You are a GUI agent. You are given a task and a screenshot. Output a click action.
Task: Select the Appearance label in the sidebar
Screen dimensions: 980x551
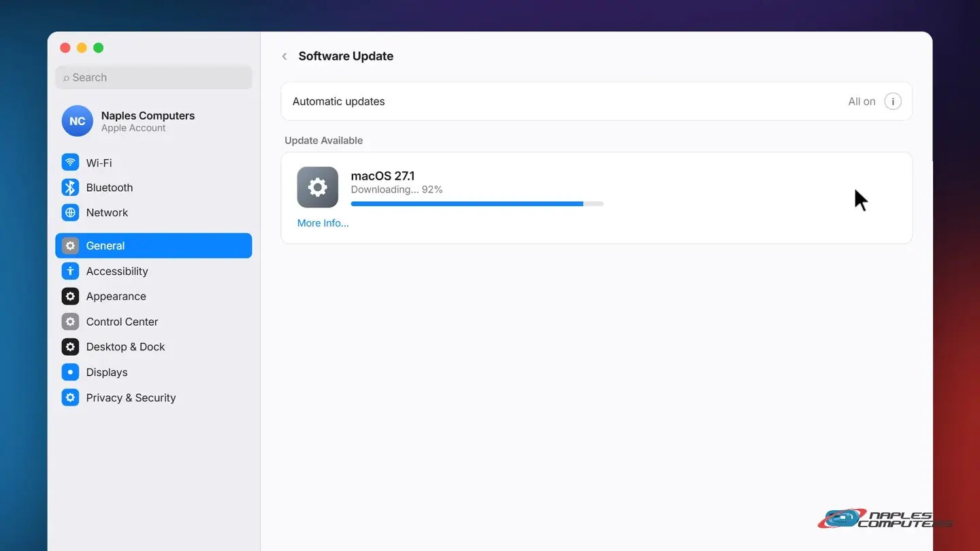click(x=116, y=297)
